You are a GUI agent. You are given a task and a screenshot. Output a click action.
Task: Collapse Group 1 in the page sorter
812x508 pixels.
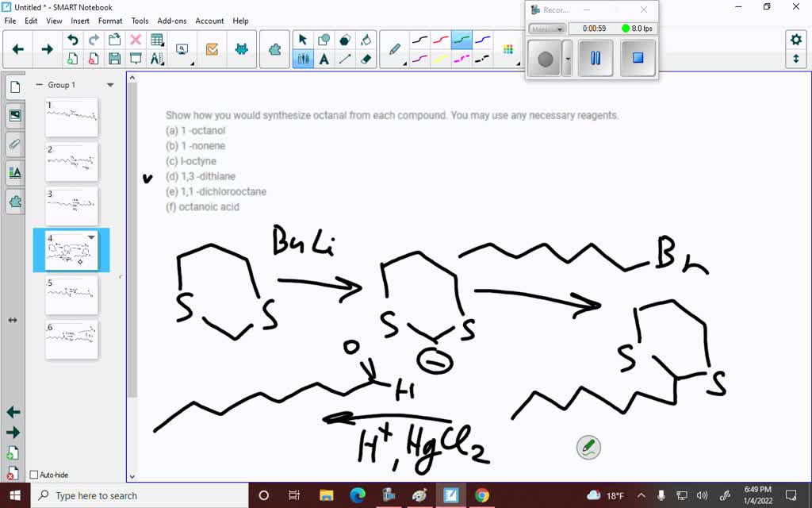[x=39, y=84]
